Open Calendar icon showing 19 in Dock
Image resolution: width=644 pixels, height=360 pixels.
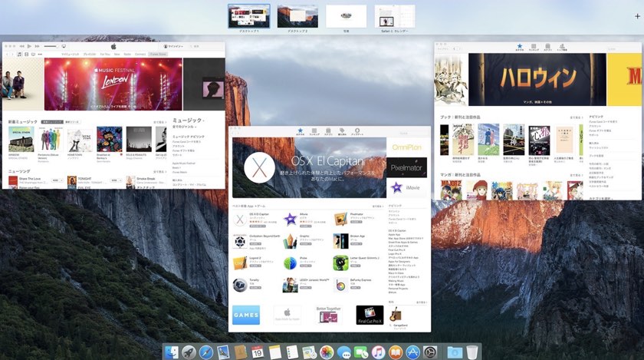(258, 352)
